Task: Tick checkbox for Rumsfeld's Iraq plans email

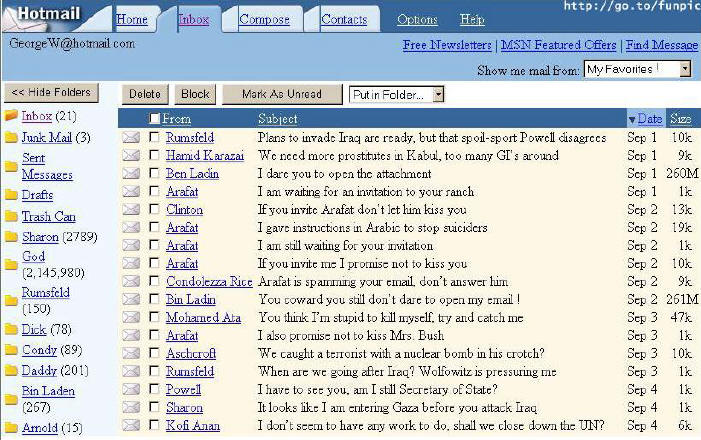Action: click(x=154, y=137)
